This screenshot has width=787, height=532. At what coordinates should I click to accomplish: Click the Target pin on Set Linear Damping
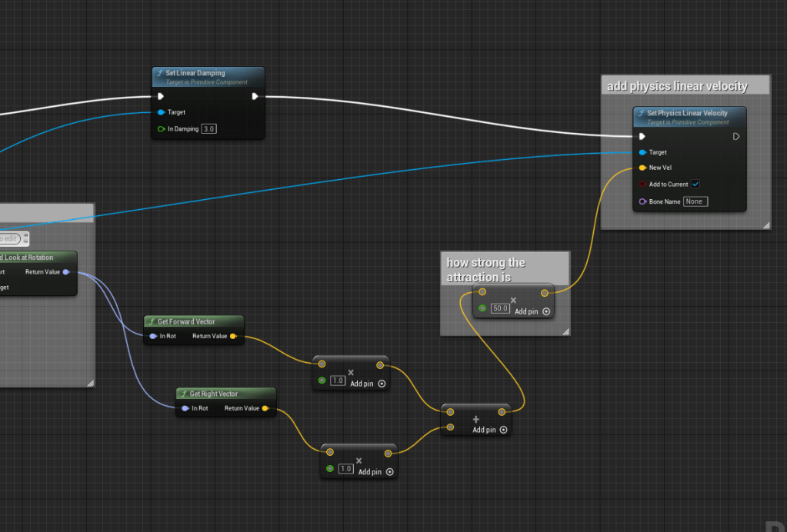point(161,112)
